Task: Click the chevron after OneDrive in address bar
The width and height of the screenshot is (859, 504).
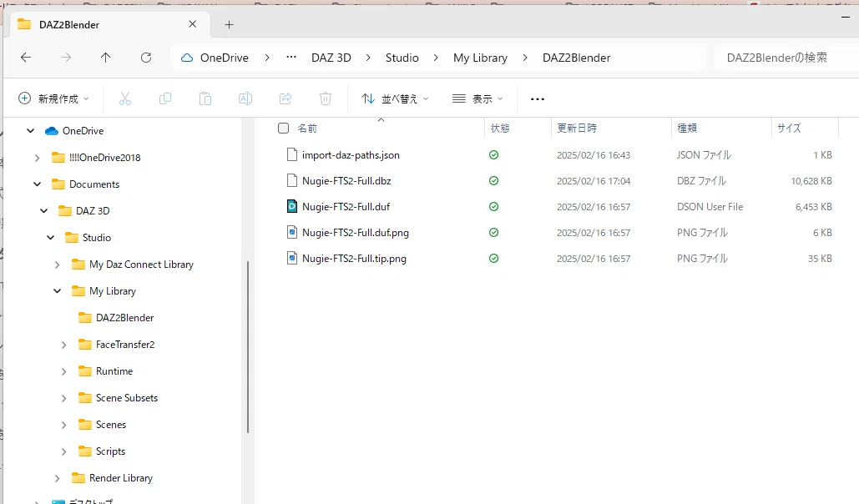Action: 267,58
